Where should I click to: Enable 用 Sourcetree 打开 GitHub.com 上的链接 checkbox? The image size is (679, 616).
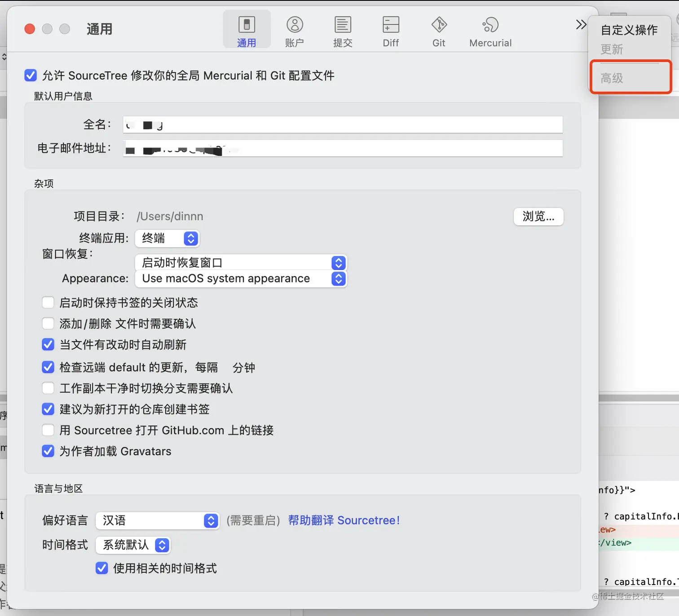[48, 430]
